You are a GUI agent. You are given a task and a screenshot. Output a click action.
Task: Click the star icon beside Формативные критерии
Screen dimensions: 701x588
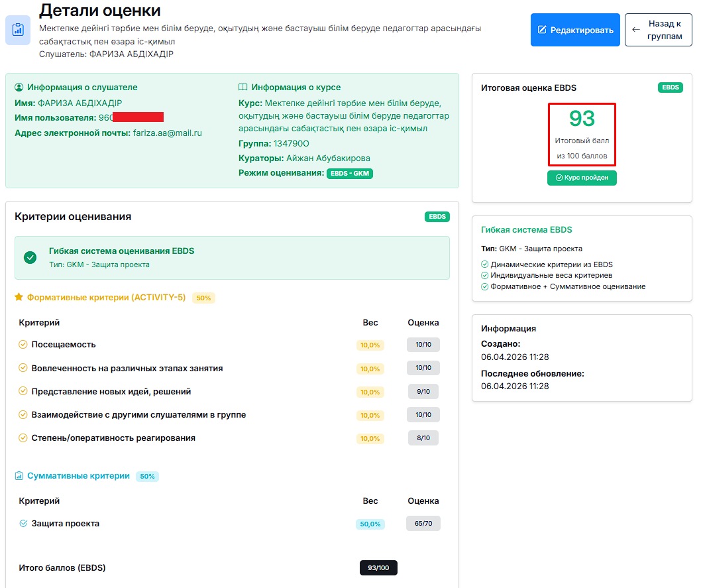(19, 298)
